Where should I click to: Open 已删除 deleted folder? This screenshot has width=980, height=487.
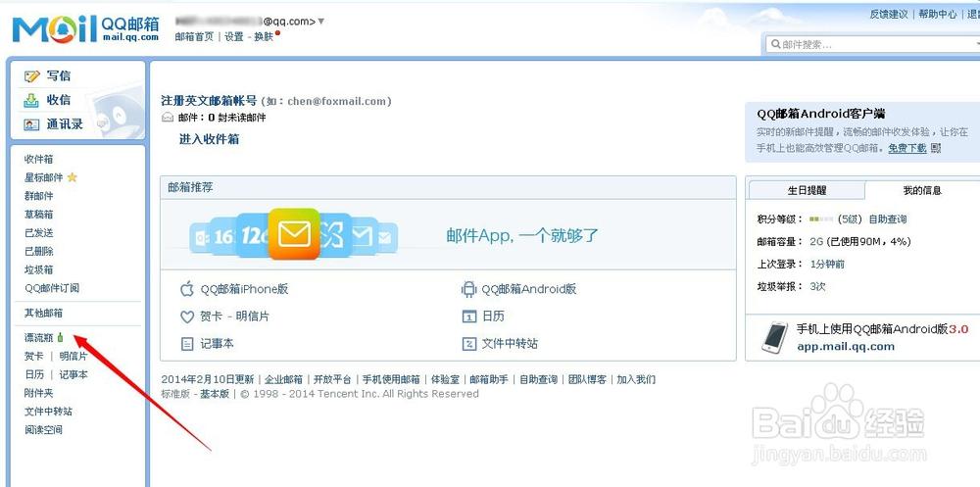[x=39, y=251]
